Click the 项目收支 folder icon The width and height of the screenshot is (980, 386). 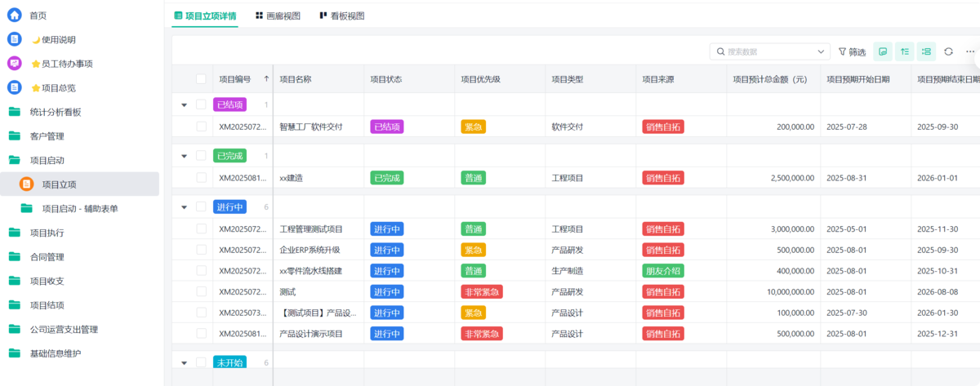click(x=14, y=281)
